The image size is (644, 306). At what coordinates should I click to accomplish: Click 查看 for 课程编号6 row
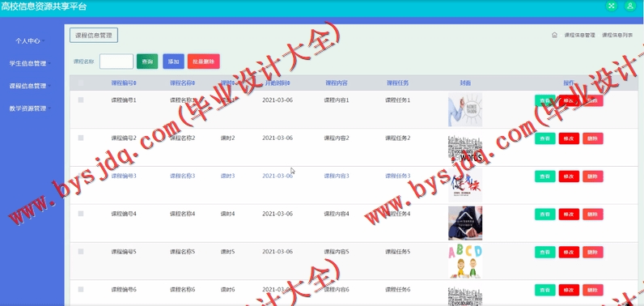(x=544, y=290)
